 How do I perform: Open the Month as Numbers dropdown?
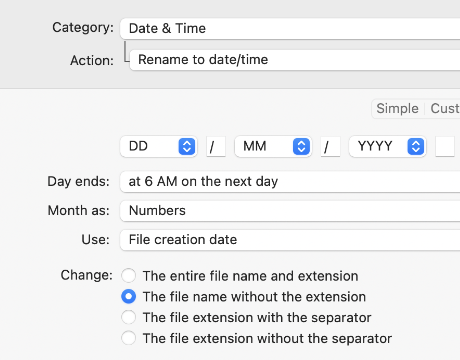290,211
